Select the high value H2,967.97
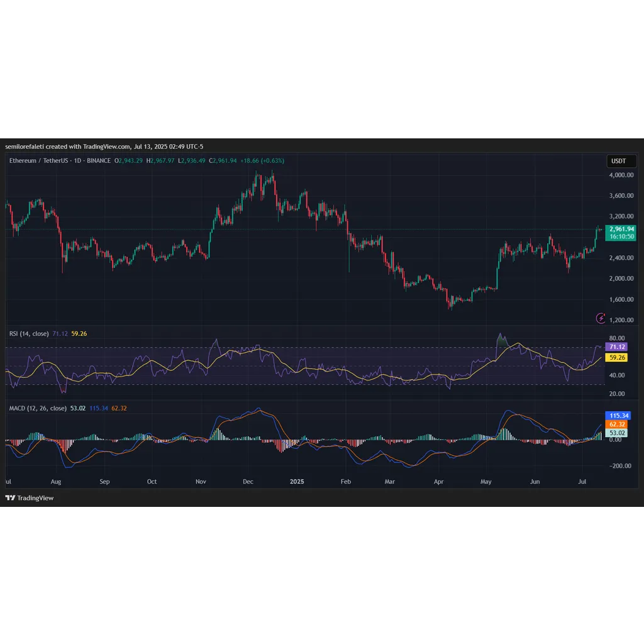 (x=160, y=160)
